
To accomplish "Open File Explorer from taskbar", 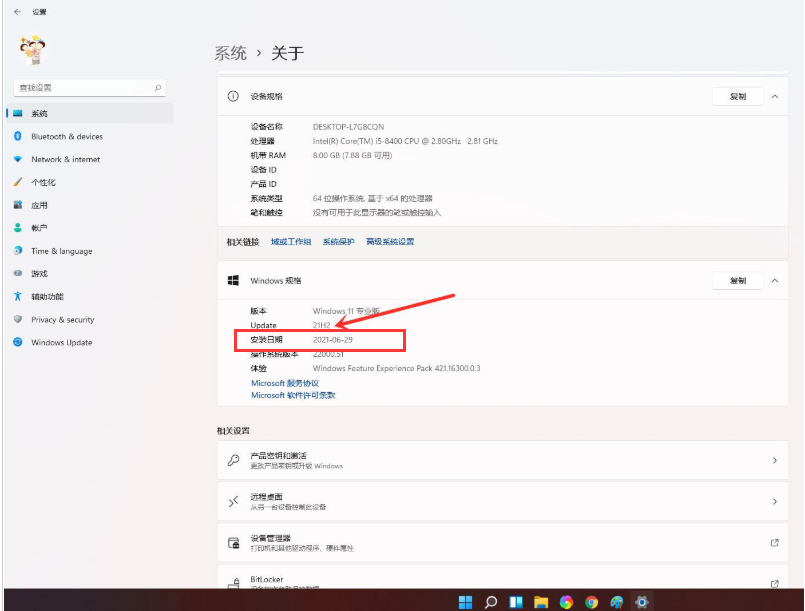I will pyautogui.click(x=541, y=602).
